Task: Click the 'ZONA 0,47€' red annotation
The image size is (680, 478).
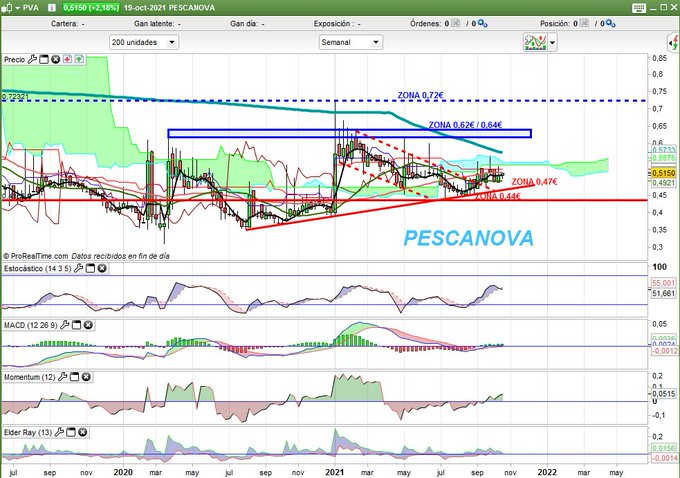Action: pyautogui.click(x=534, y=181)
